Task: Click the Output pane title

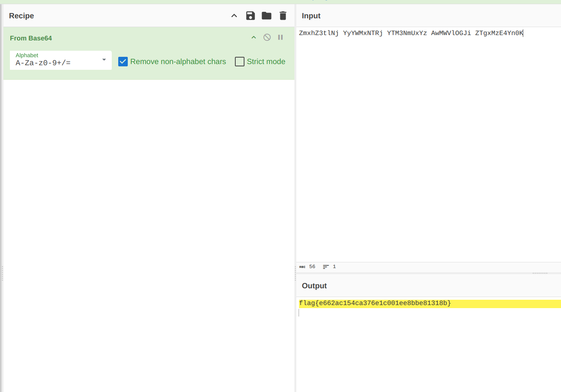Action: 314,286
